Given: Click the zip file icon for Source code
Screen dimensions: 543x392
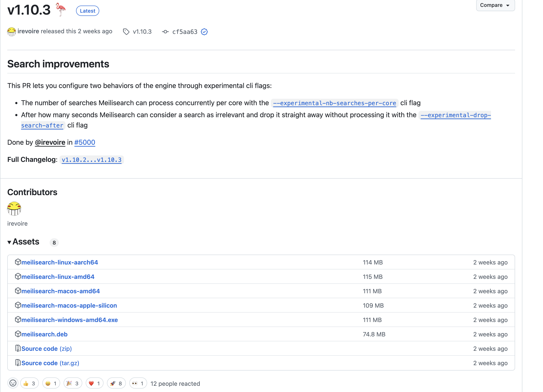Looking at the screenshot, I should (x=18, y=348).
